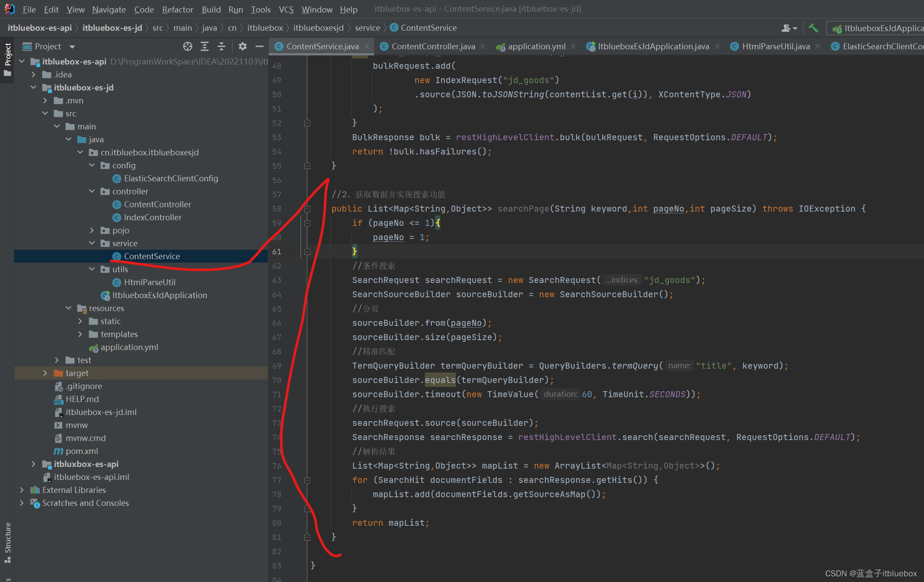
Task: Hide the Project panel with minus icon
Action: 260,46
